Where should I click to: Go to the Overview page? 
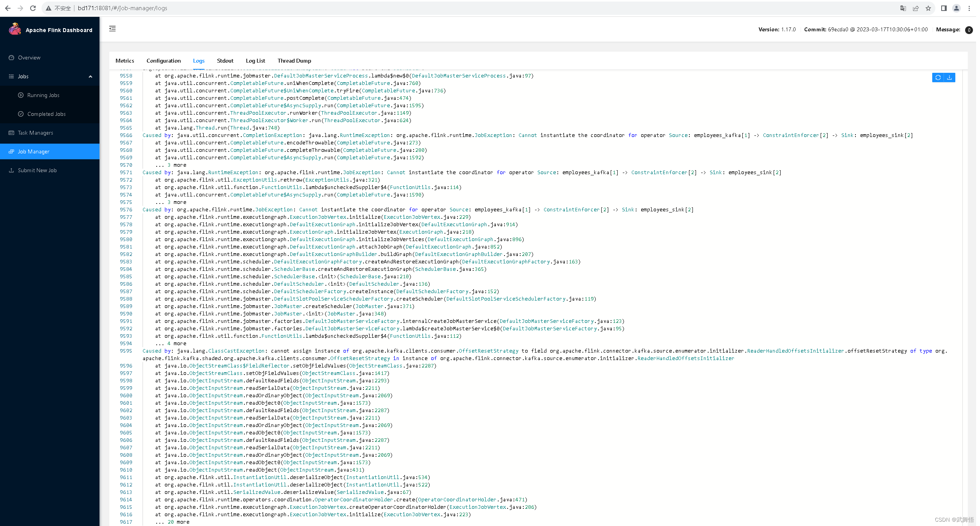pyautogui.click(x=29, y=58)
